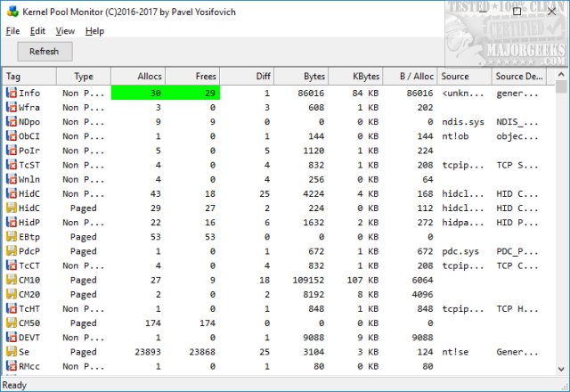Select the PoIr tag icon
The height and width of the screenshot is (392, 570).
12,151
